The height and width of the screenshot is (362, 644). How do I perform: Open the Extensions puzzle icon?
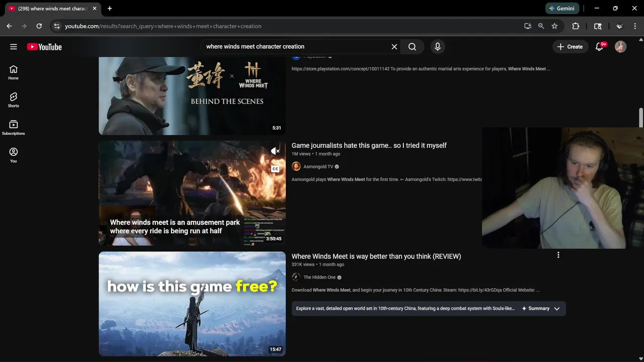(x=576, y=26)
